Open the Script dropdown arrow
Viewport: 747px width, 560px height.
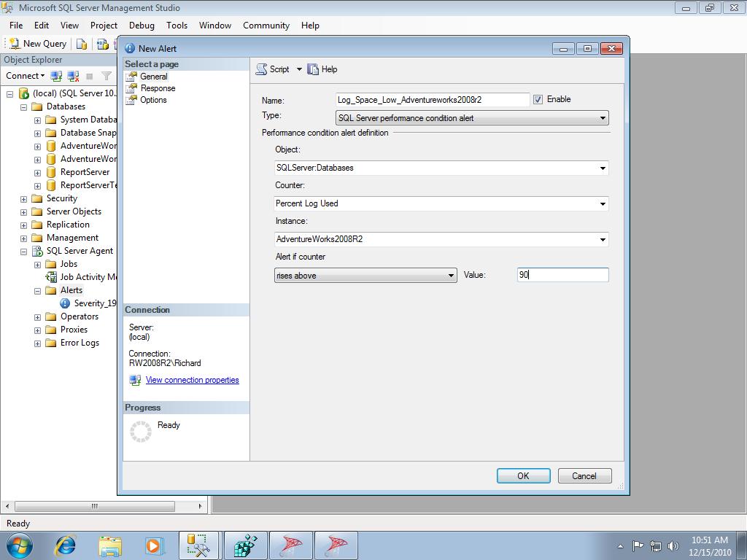(x=299, y=69)
